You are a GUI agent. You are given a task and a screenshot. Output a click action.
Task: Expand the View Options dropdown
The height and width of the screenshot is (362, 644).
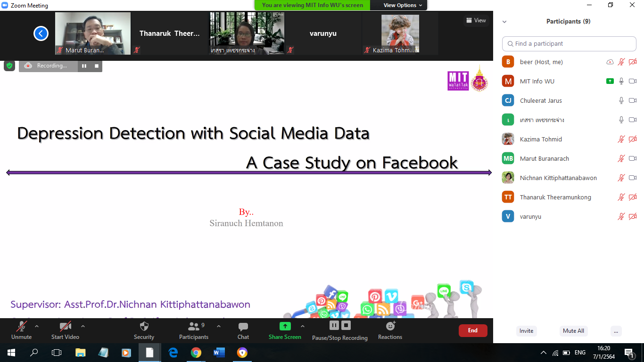[399, 5]
